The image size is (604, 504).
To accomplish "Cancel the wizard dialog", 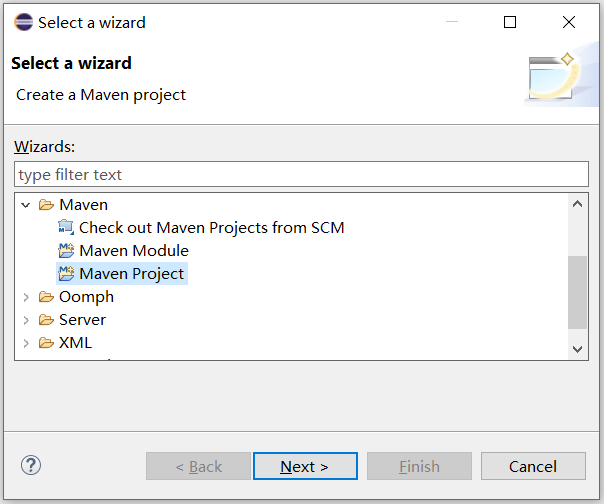I will pyautogui.click(x=532, y=466).
